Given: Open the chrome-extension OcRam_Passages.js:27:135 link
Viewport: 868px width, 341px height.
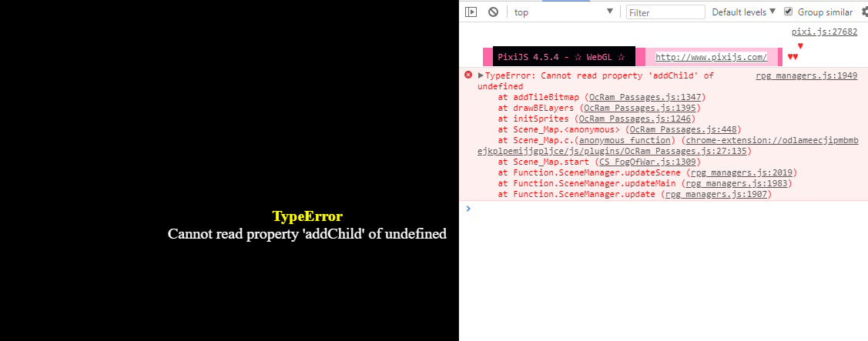Looking at the screenshot, I should 669,145.
